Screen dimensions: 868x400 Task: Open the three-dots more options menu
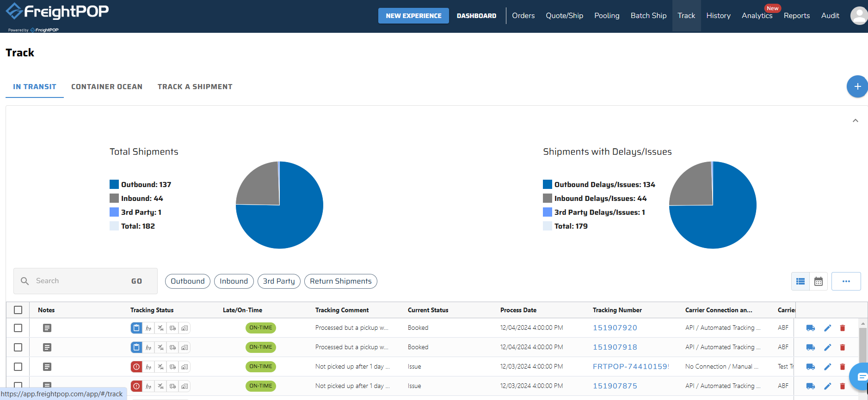(x=846, y=281)
